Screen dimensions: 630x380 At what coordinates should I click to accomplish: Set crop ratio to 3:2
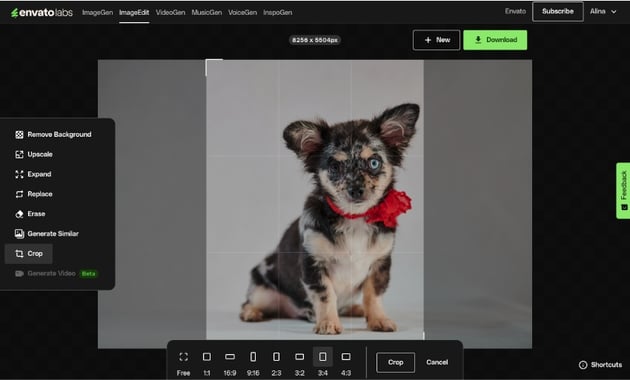[299, 364]
